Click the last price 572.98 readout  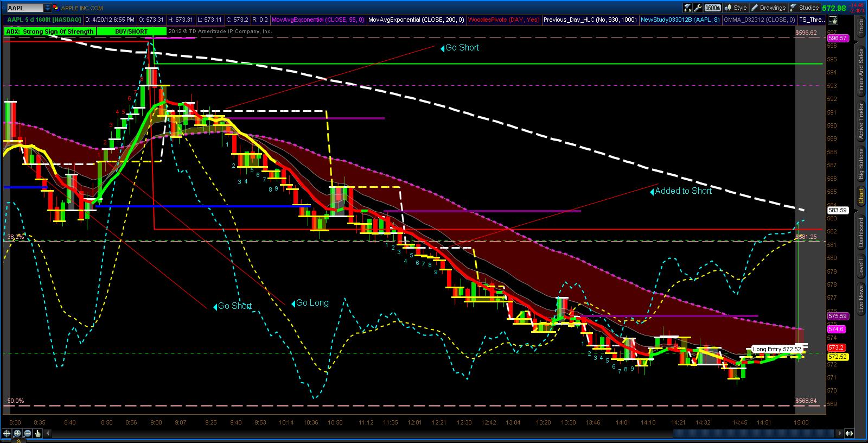pyautogui.click(x=834, y=8)
